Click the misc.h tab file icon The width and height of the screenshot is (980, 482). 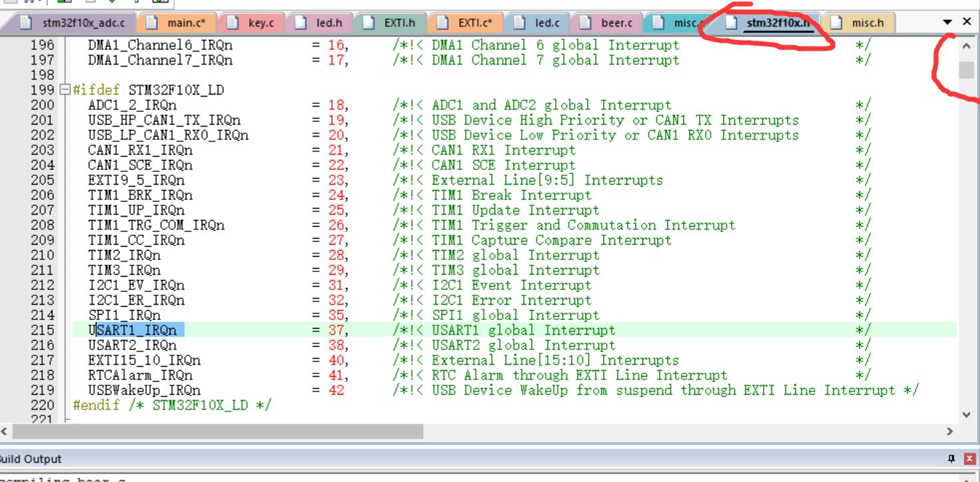tap(838, 23)
